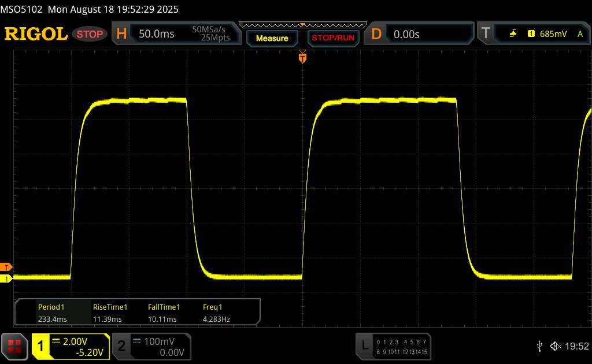Open trigger level 685mV settings
This screenshot has height=364, width=592.
tap(553, 34)
